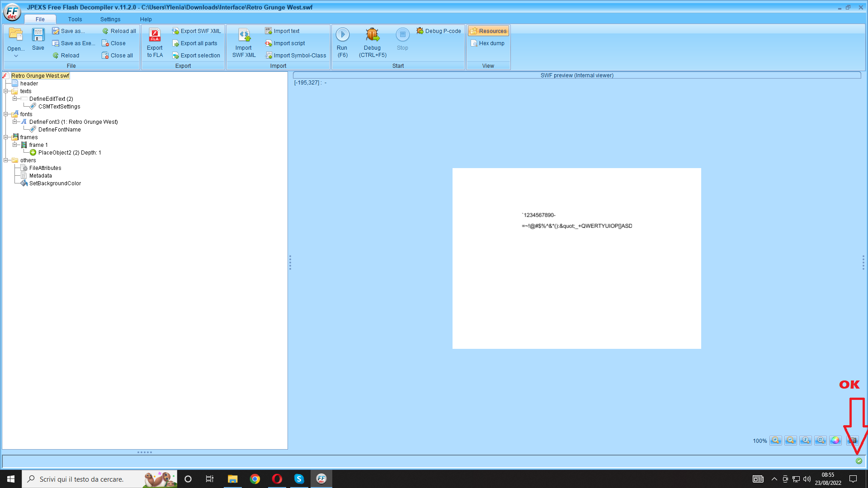Image resolution: width=868 pixels, height=488 pixels.
Task: Select the header tree item
Action: [x=29, y=84]
